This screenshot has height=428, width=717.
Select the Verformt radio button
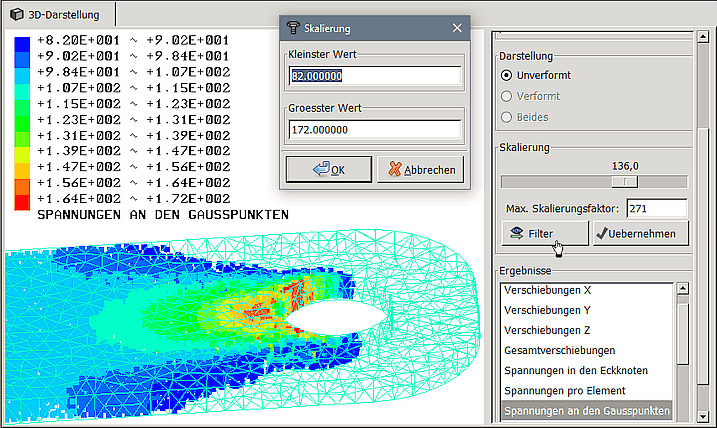(507, 96)
